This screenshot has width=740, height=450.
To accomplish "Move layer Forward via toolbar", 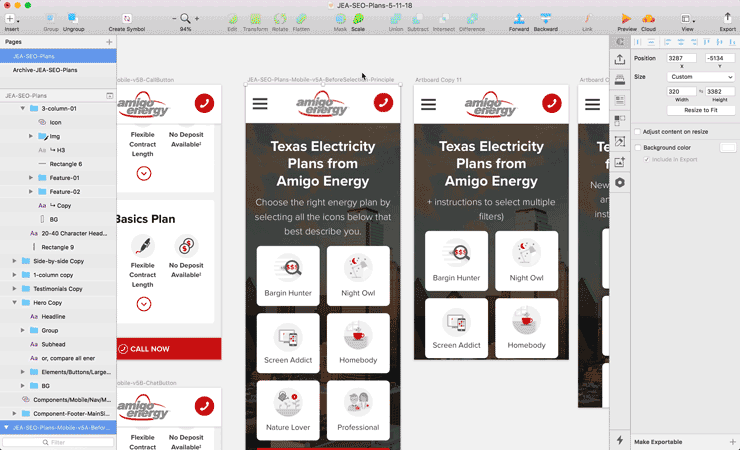I will 519,19.
